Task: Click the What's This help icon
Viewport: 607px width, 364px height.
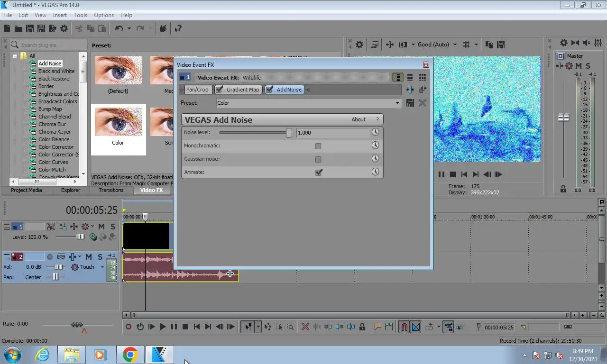Action: [x=178, y=29]
